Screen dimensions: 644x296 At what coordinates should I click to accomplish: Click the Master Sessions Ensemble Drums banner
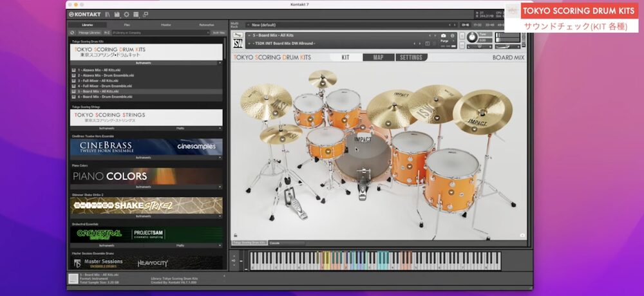pos(146,263)
